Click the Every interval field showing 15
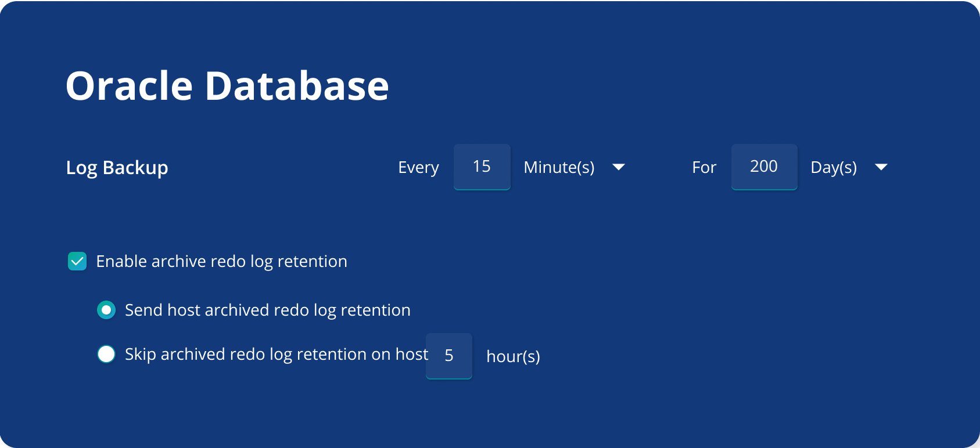This screenshot has height=448, width=980. click(482, 167)
